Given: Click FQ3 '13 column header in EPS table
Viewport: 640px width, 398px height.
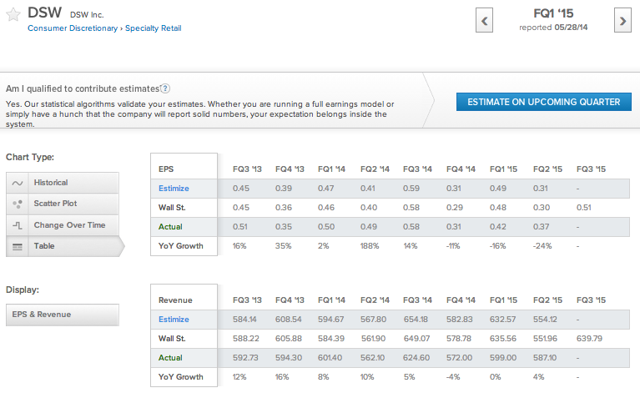Looking at the screenshot, I should click(247, 169).
